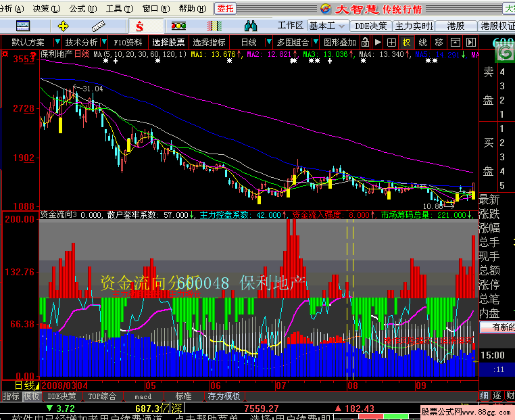The image size is (515, 420).
Task: Click the 资金流向3 indicator title
Action: point(59,214)
